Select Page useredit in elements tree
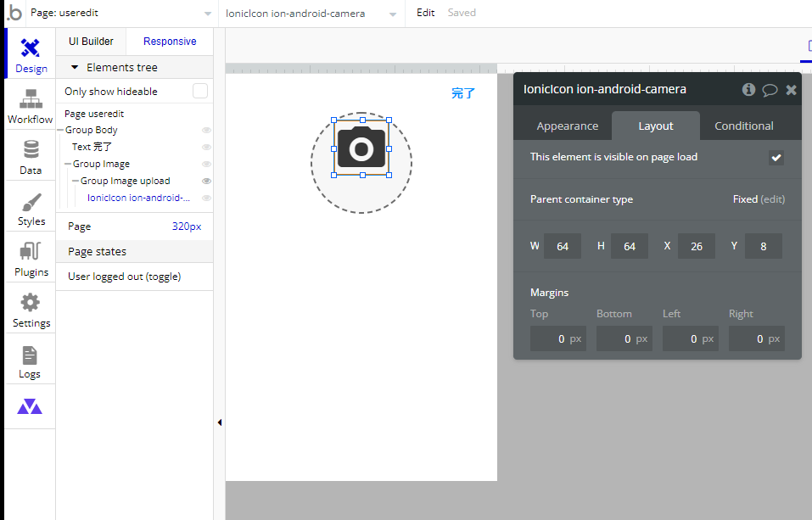 tap(94, 114)
